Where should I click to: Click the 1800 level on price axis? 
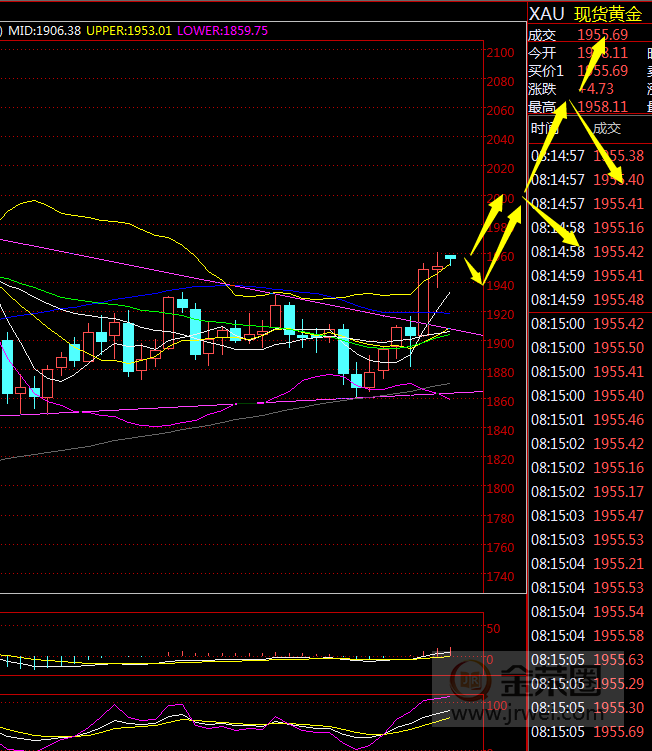point(500,489)
